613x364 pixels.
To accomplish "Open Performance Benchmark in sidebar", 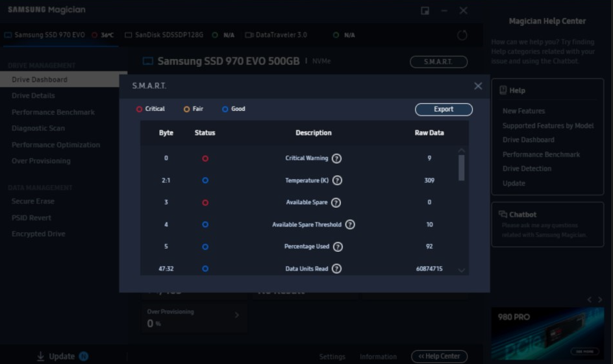I will tap(53, 112).
